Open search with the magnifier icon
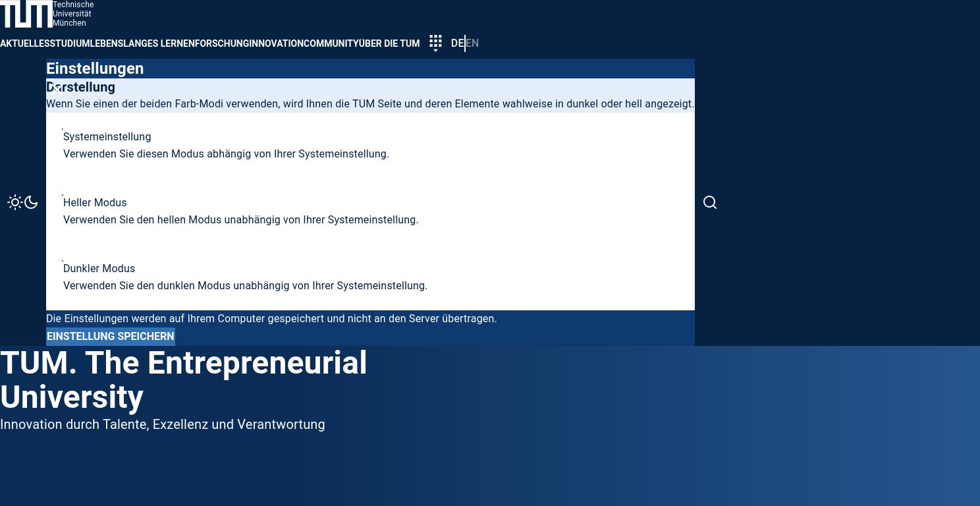The width and height of the screenshot is (980, 506). tap(709, 202)
